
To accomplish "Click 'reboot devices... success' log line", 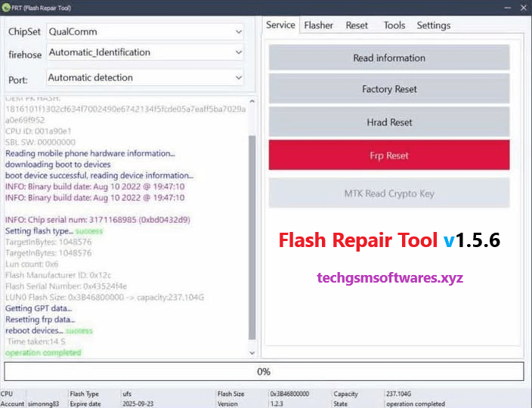I will pyautogui.click(x=49, y=330).
